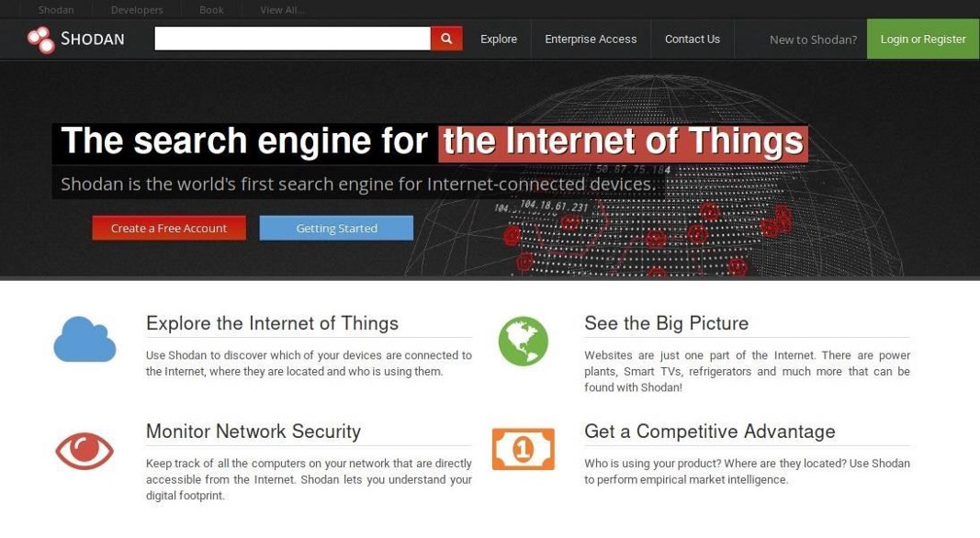
Task: Expand the View All... top link
Action: tap(283, 10)
